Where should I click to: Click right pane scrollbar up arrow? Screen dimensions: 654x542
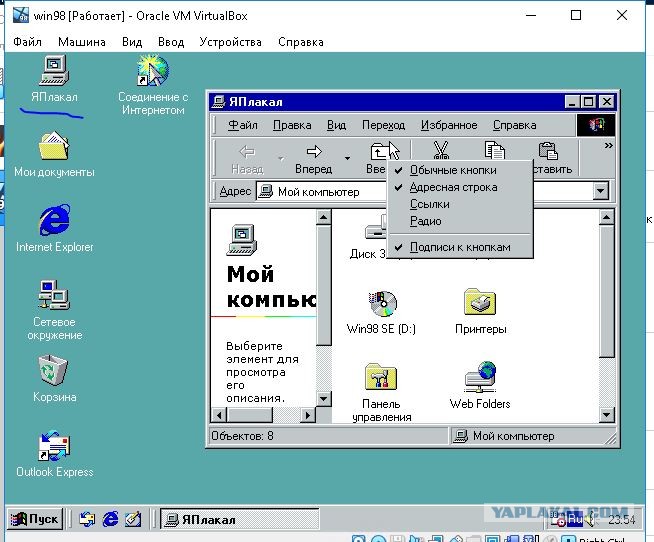(x=607, y=217)
